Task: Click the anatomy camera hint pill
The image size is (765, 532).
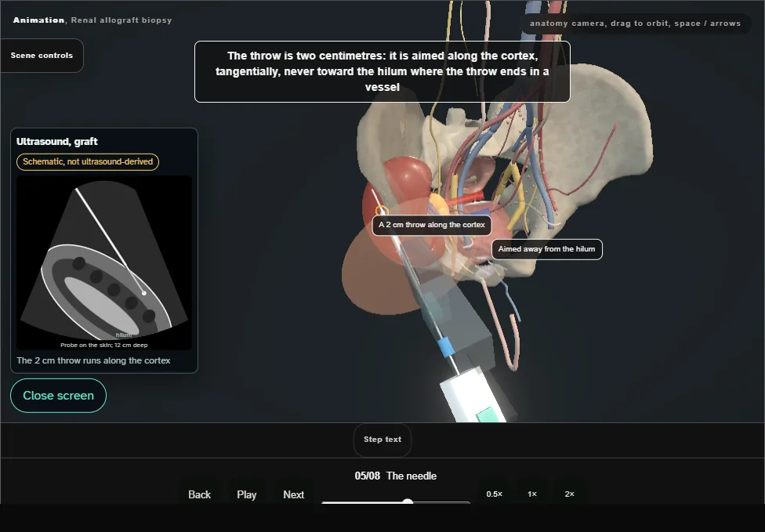Action: tap(635, 24)
